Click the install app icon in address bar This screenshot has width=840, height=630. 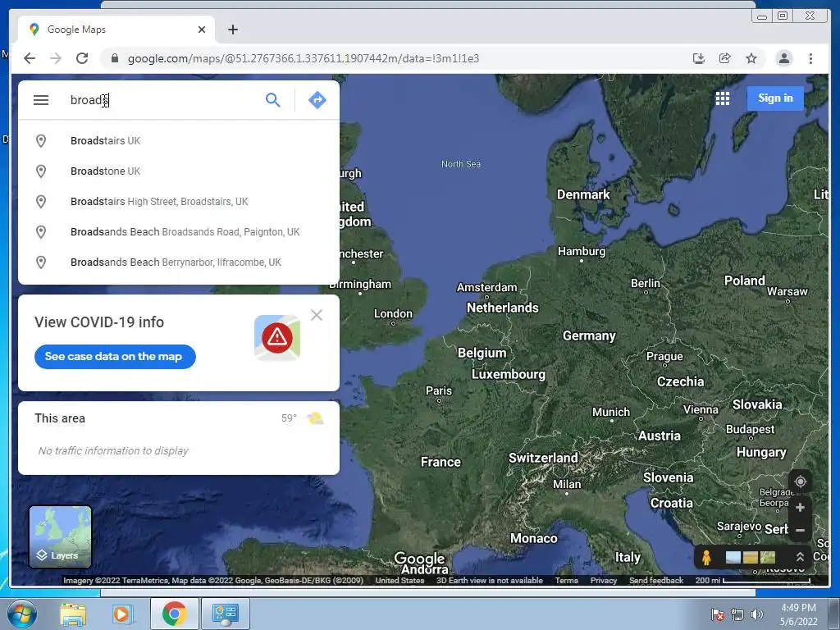point(699,58)
